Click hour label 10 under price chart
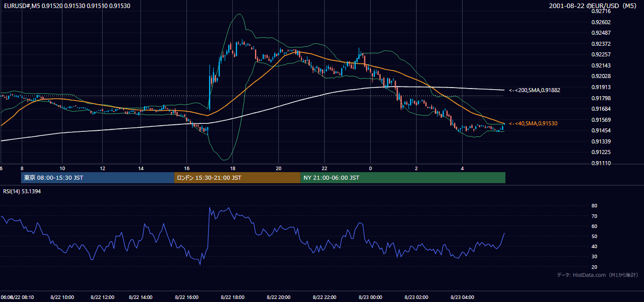 [x=62, y=168]
